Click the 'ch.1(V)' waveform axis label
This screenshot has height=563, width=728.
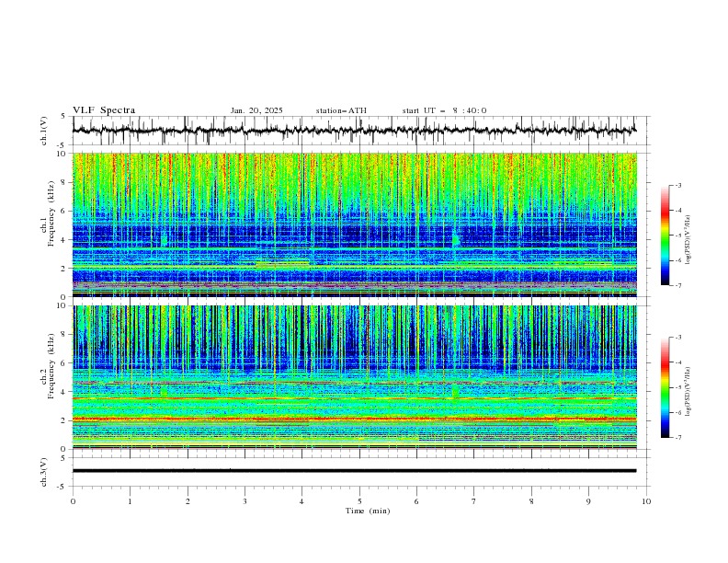tap(44, 131)
